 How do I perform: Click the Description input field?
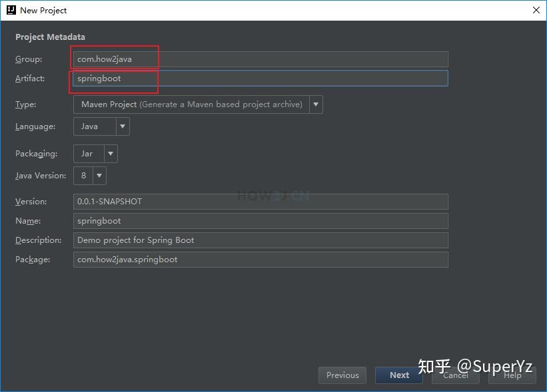(x=261, y=240)
